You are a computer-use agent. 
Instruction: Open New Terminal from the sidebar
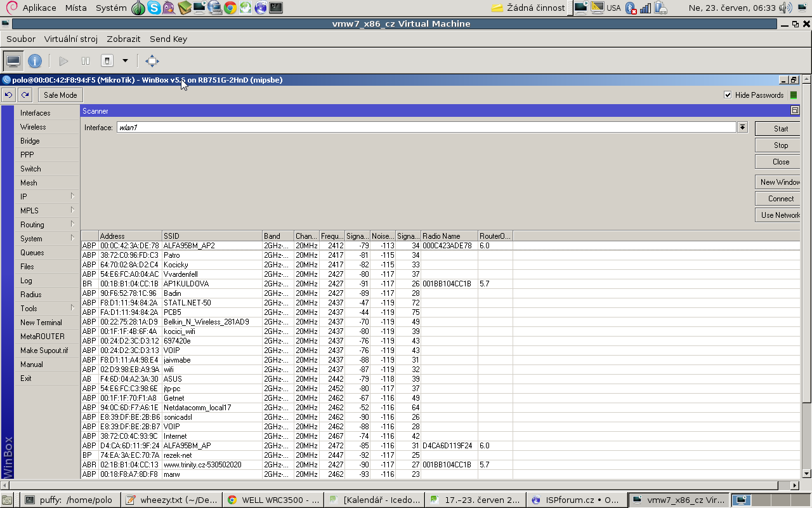[47, 323]
